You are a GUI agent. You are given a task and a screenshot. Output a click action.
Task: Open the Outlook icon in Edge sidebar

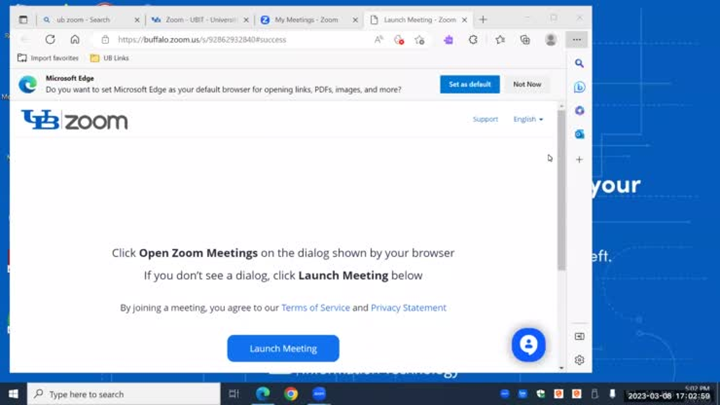point(579,134)
